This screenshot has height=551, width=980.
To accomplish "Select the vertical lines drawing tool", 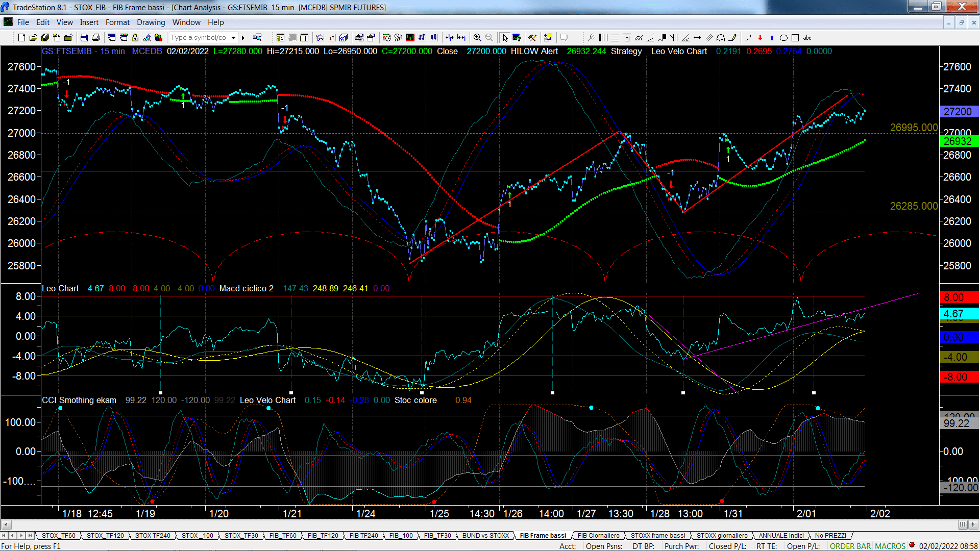I will click(x=603, y=38).
